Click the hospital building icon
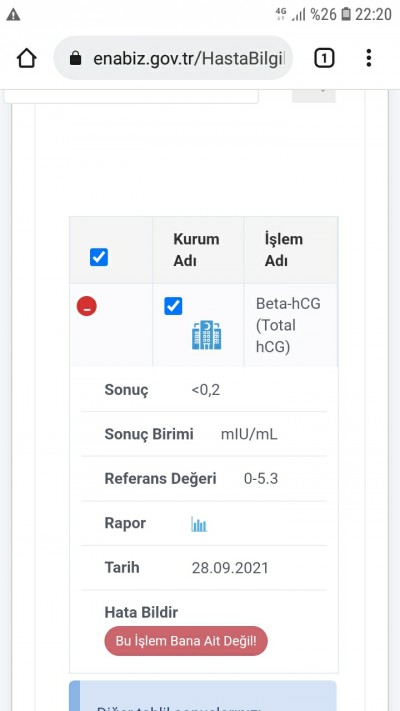This screenshot has width=400, height=711. click(x=206, y=335)
